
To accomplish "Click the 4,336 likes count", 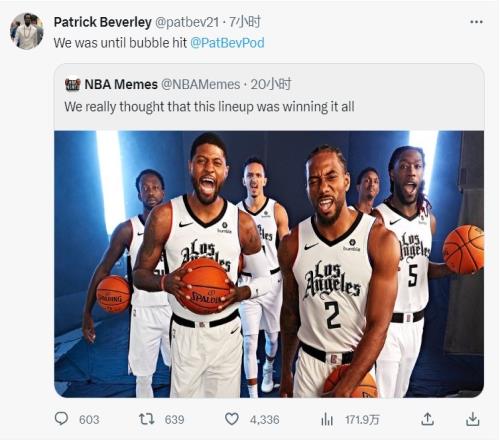I will tap(265, 420).
